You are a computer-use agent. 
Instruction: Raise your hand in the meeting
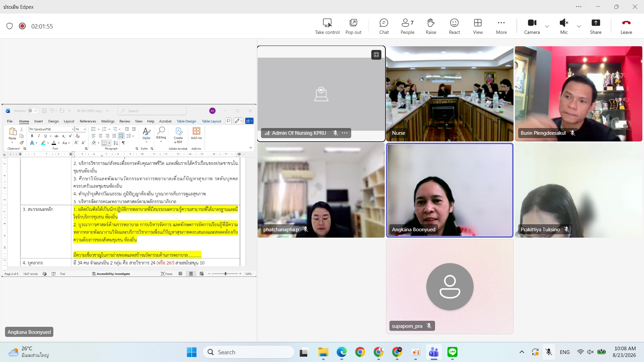tap(431, 26)
